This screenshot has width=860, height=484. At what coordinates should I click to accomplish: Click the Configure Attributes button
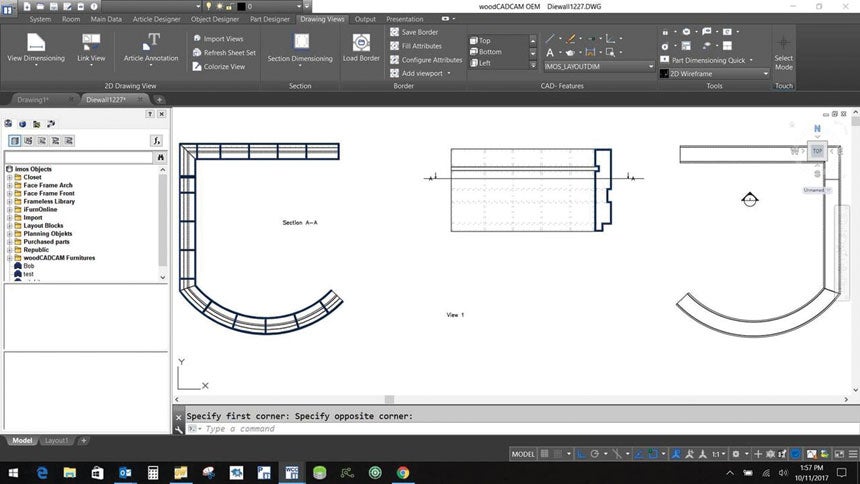click(x=426, y=60)
